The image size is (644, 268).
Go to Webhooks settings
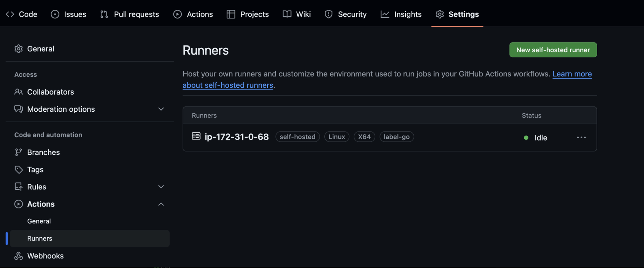90,256
